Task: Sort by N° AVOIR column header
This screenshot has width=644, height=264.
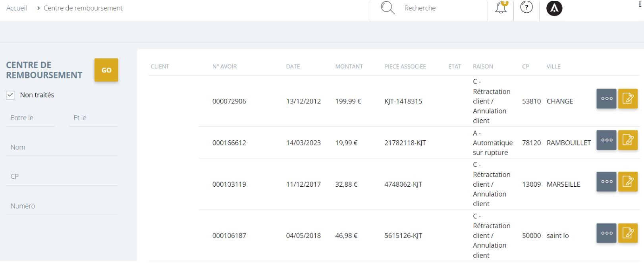Action: click(x=224, y=67)
